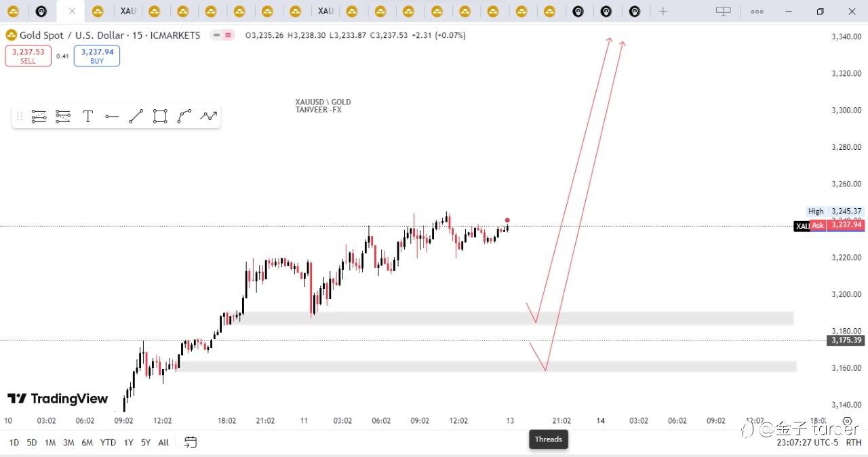Set chart range to All
The width and height of the screenshot is (868, 457).
coord(163,443)
